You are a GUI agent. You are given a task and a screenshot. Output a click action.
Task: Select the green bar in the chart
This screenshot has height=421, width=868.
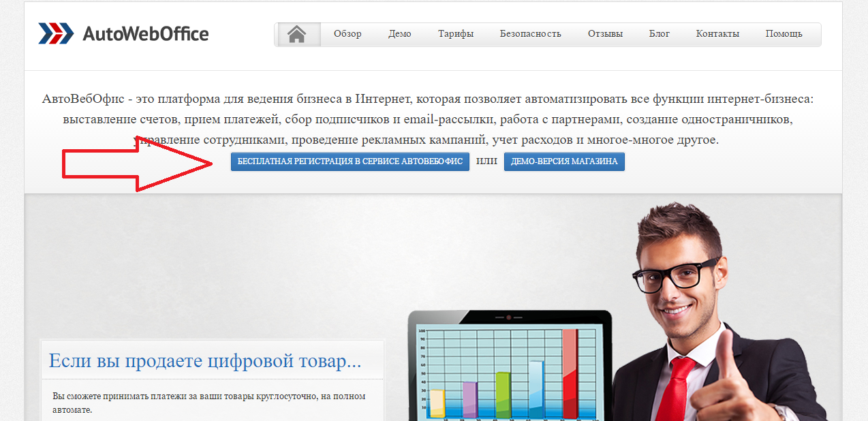coord(502,395)
